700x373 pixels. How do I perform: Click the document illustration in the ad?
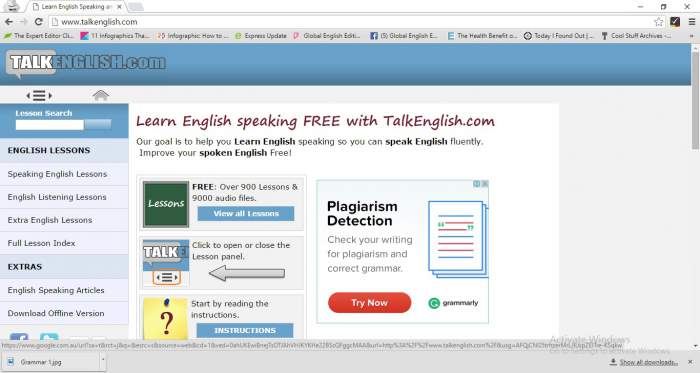(x=458, y=240)
